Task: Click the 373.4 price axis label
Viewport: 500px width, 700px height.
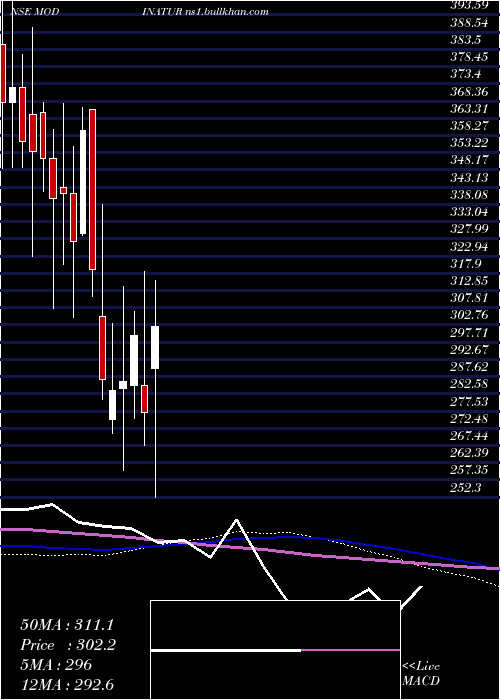Action: (466, 74)
